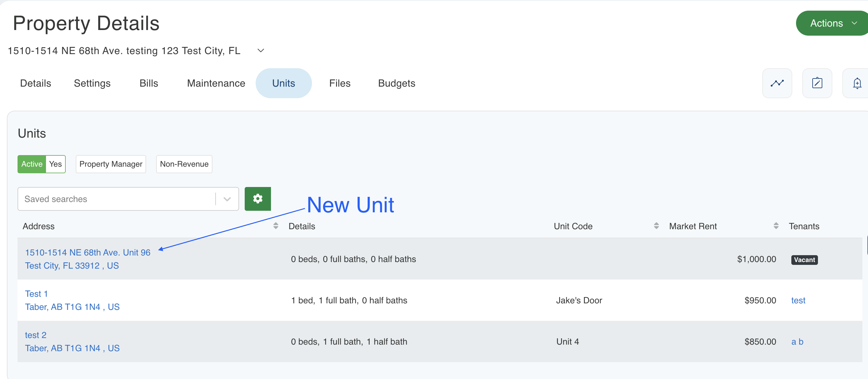
Task: Click '0 beds, 0 full baths, 0 half baths'
Action: [354, 259]
